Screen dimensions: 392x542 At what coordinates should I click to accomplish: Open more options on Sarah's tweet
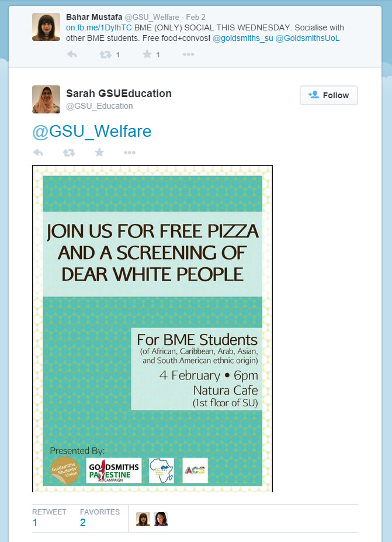[130, 153]
